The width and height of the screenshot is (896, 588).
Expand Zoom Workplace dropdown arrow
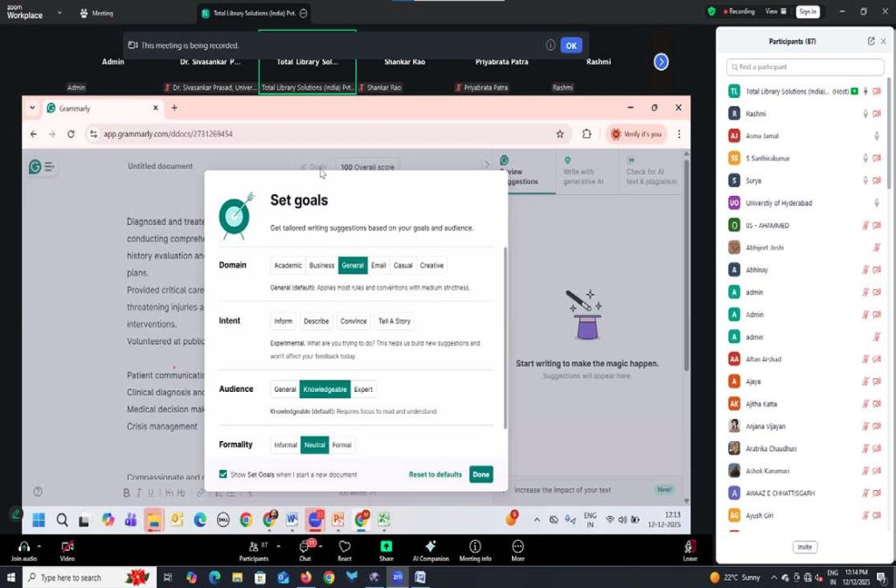[x=59, y=12]
